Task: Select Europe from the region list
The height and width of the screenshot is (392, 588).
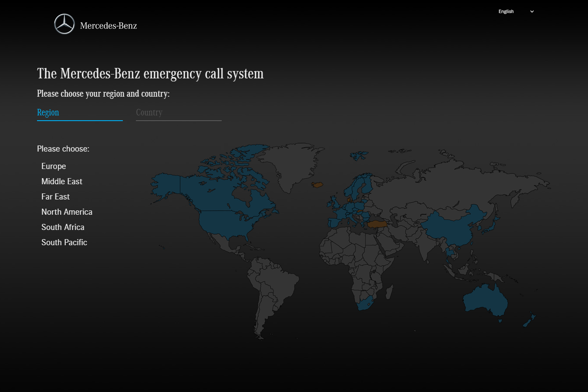Action: coord(54,166)
